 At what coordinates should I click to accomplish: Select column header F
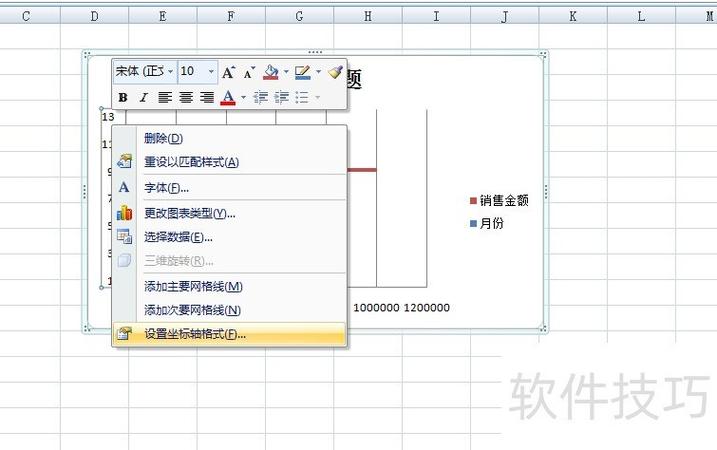231,16
